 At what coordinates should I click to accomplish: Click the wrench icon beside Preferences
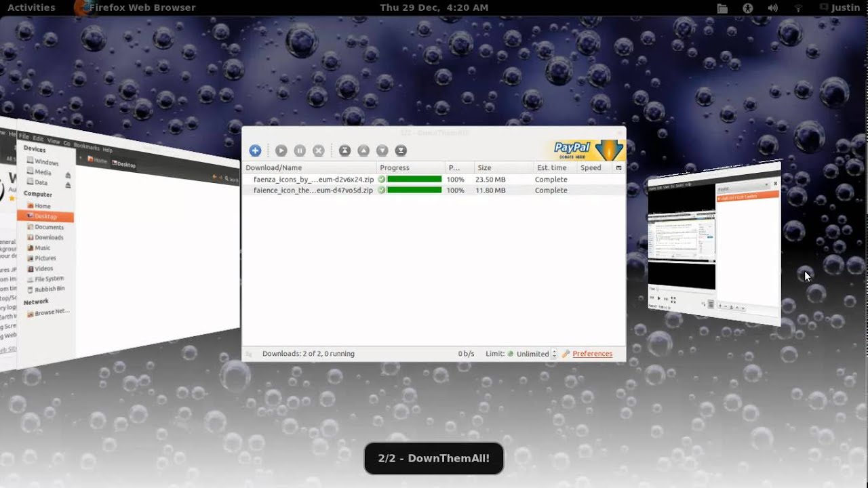pos(566,354)
